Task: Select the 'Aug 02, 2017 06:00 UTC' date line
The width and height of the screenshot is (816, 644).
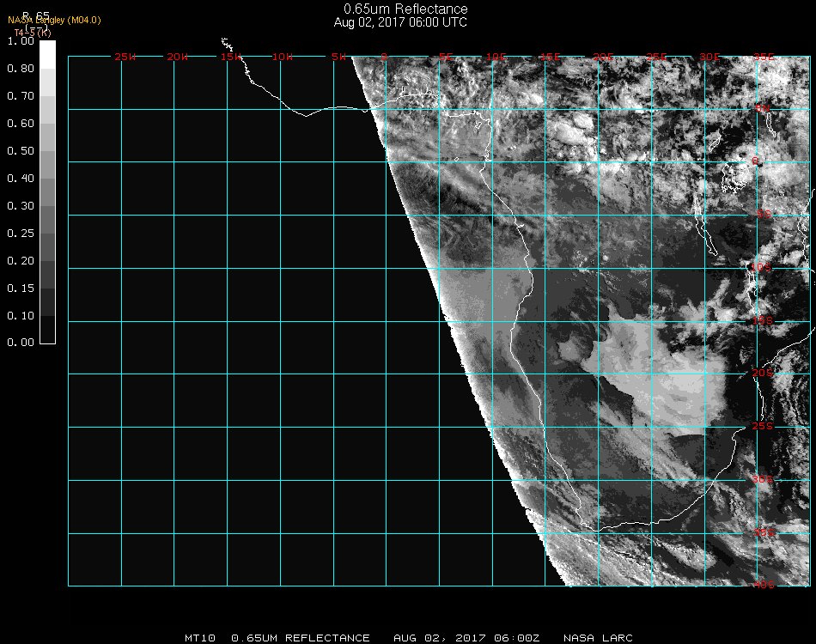Action: click(400, 22)
